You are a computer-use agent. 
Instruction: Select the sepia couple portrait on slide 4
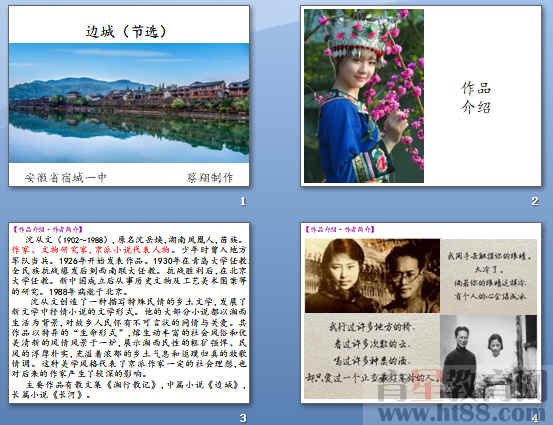(x=372, y=276)
